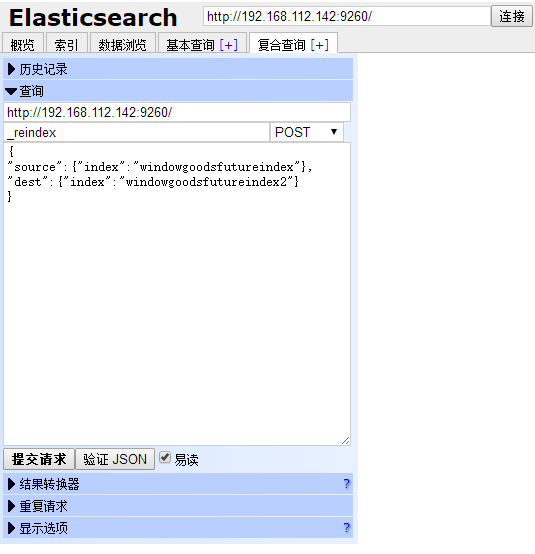Viewport: 535px width, 554px height.
Task: Expand the 显示选项 section
Action: point(178,528)
